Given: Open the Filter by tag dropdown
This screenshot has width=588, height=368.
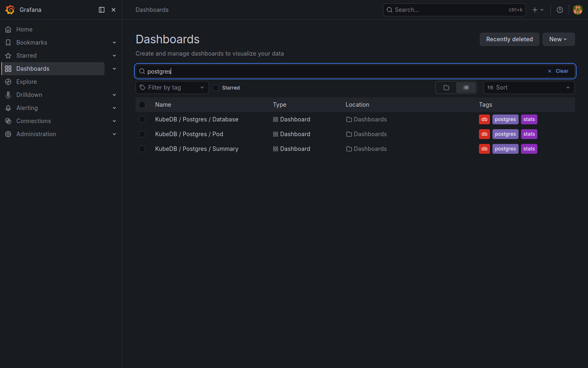Looking at the screenshot, I should coord(172,88).
